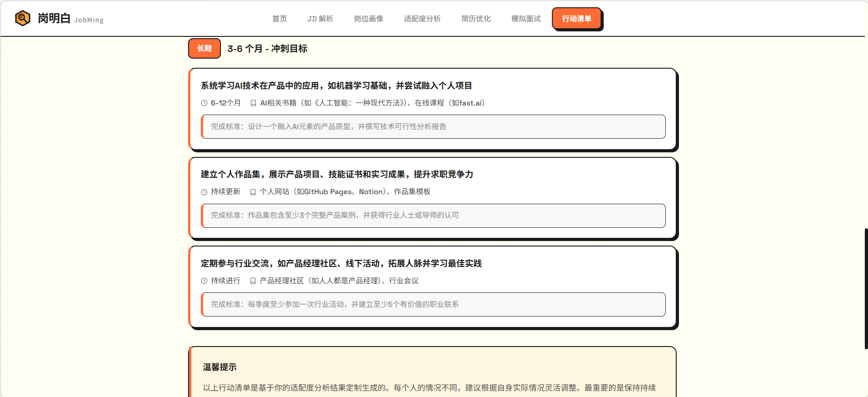Click the resource icon before 产品经理社区

pos(253,281)
